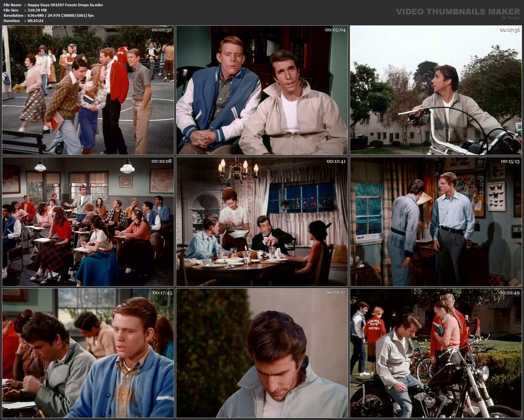The image size is (524, 420).
Task: Click the '00:20:17' timestamp label
Action: click(x=336, y=293)
